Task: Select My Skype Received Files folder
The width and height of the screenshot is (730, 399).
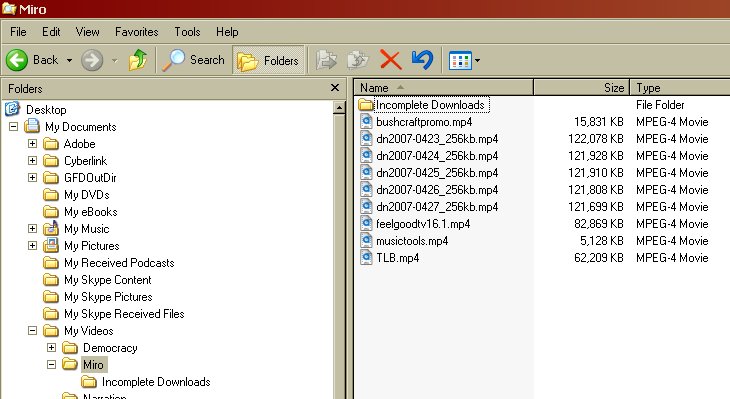Action: click(124, 314)
